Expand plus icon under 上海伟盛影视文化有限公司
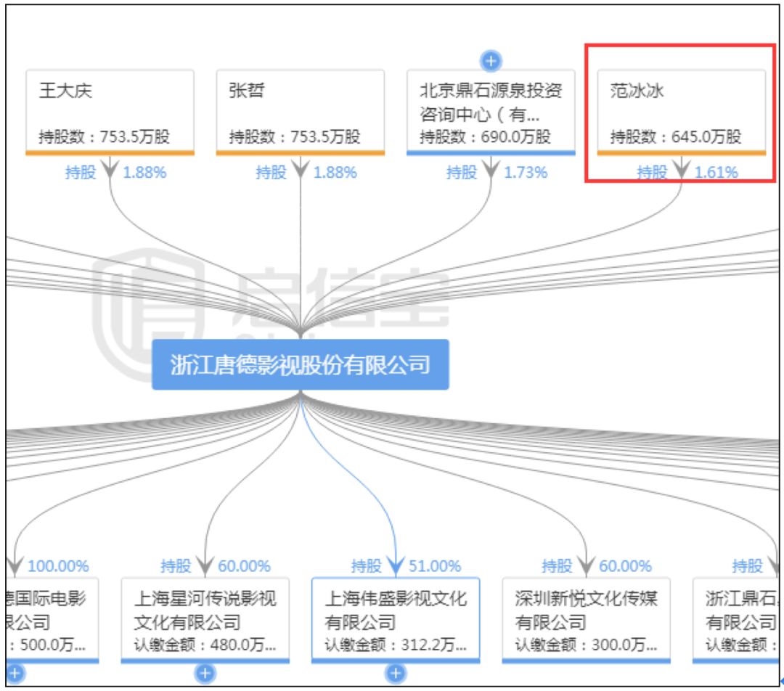The width and height of the screenshot is (784, 691). click(396, 673)
